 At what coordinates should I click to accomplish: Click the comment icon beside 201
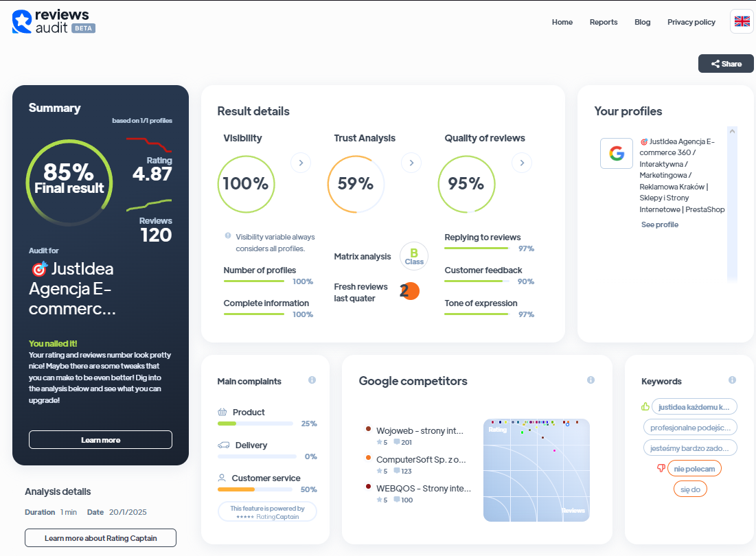(x=397, y=442)
